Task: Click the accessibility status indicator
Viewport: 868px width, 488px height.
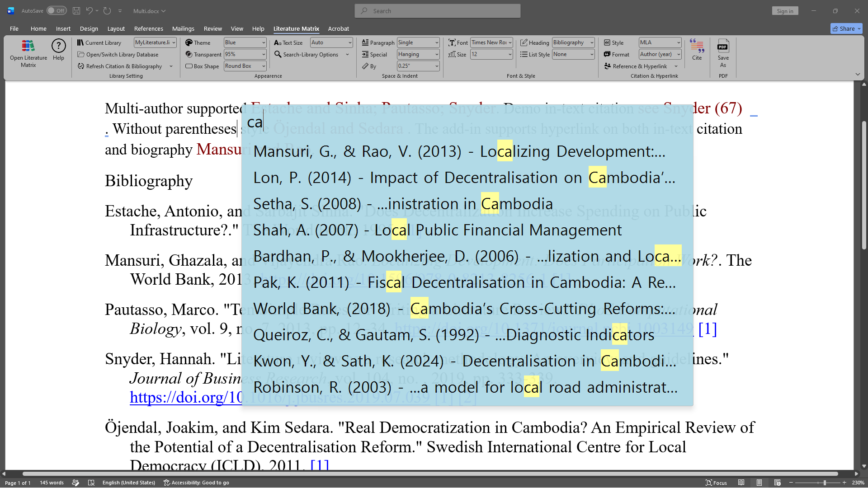Action: click(196, 483)
